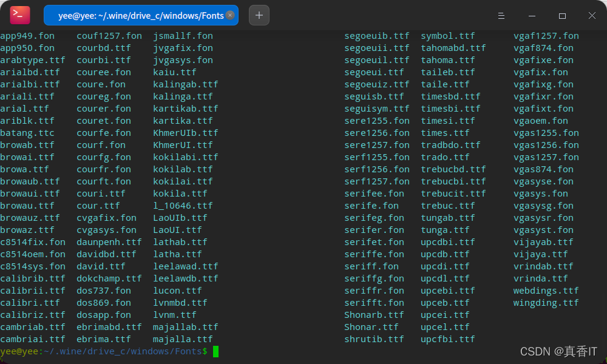Click the terminal app icon

(x=20, y=16)
